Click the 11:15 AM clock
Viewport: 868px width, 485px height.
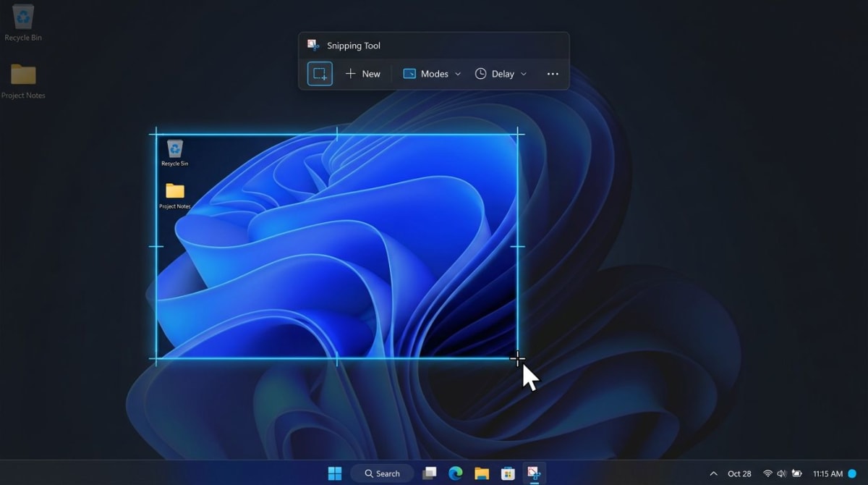pos(827,473)
